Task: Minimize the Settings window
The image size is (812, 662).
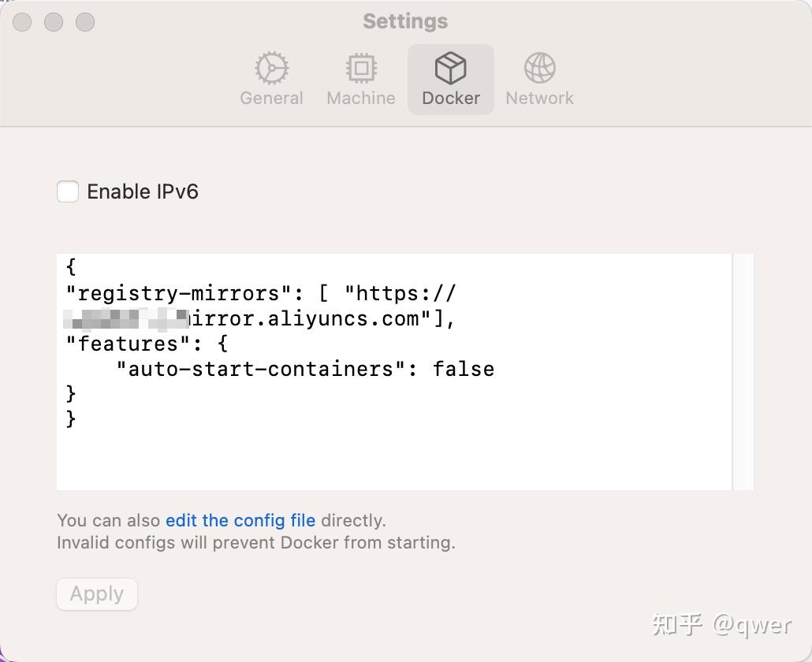Action: (54, 22)
